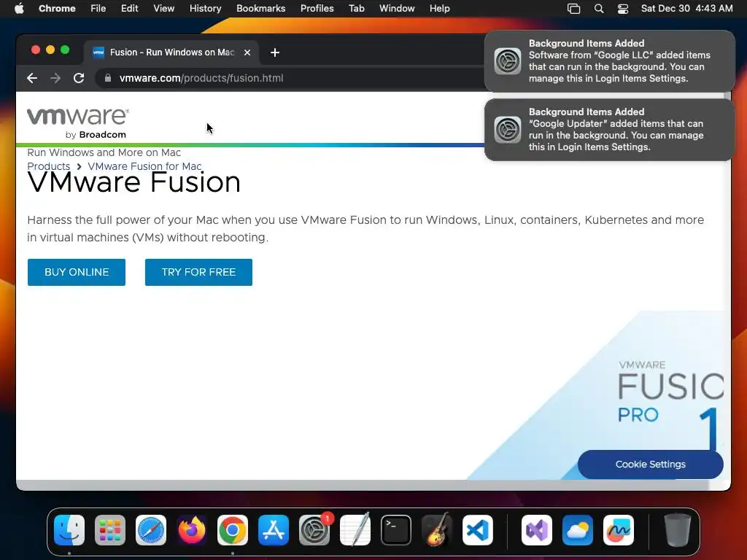Open TextEdit from the Dock
The height and width of the screenshot is (560, 747).
pyautogui.click(x=355, y=530)
